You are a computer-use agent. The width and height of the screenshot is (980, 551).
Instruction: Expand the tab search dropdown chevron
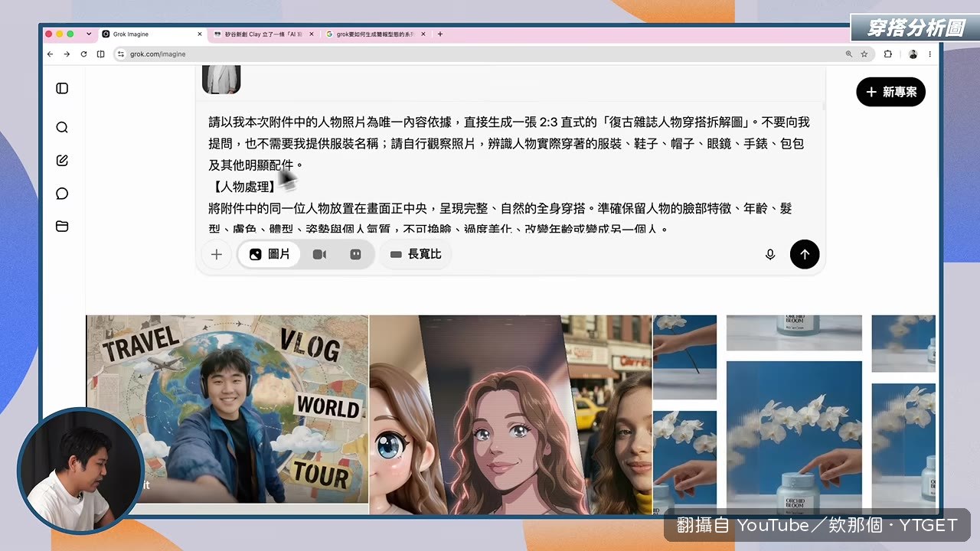click(89, 34)
